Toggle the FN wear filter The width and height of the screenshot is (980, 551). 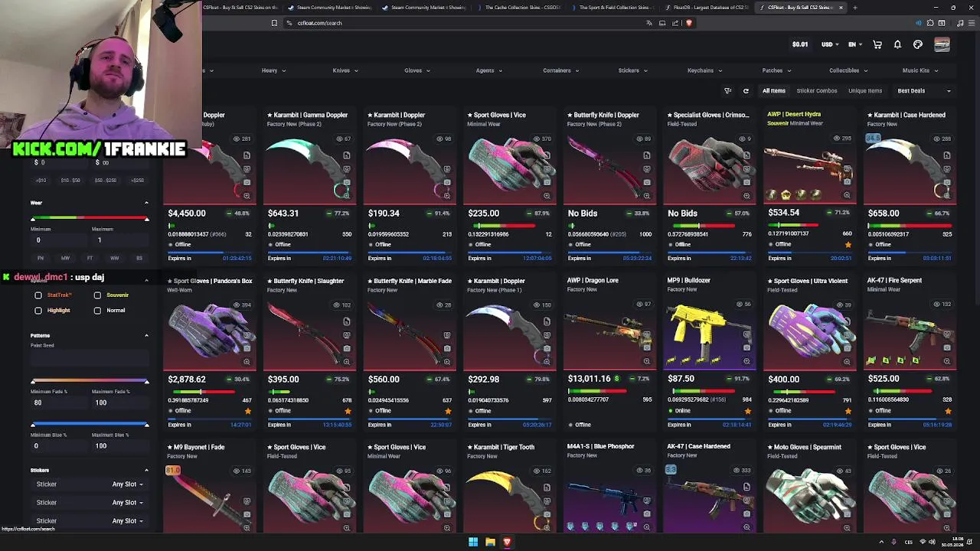pos(41,259)
